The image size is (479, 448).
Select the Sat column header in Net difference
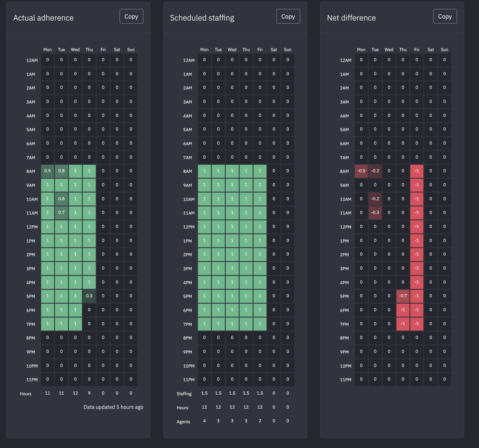(431, 50)
